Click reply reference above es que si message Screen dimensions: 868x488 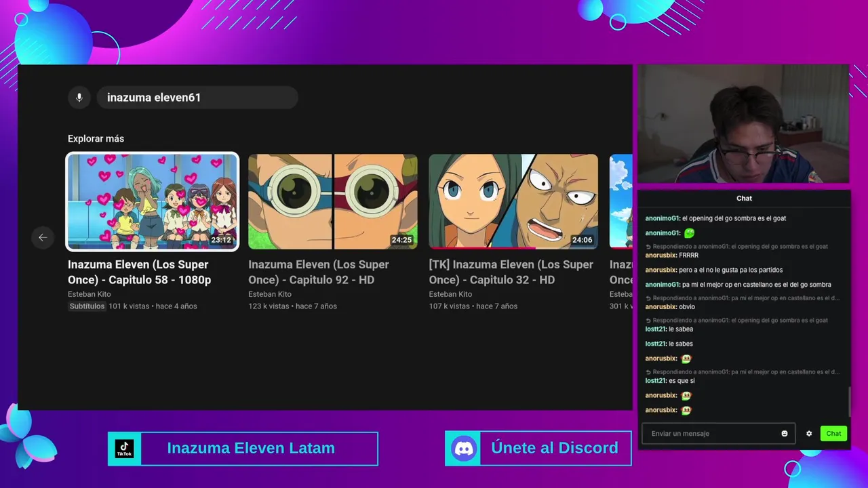[742, 372]
